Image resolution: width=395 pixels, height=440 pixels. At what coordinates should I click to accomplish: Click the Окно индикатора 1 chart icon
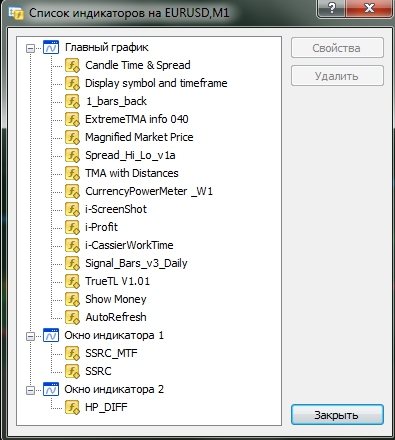tap(51, 335)
